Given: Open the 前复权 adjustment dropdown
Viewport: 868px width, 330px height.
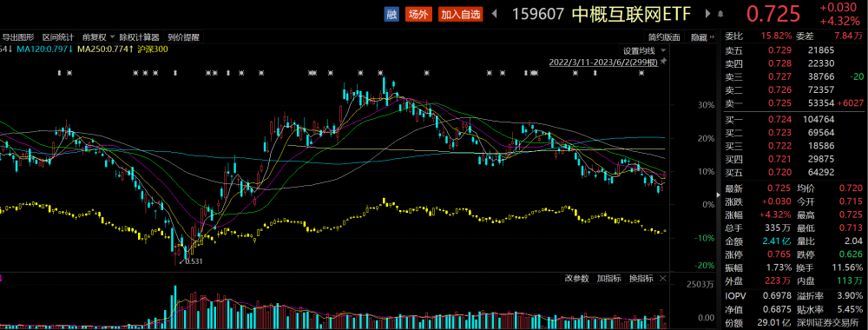Looking at the screenshot, I should point(98,37).
